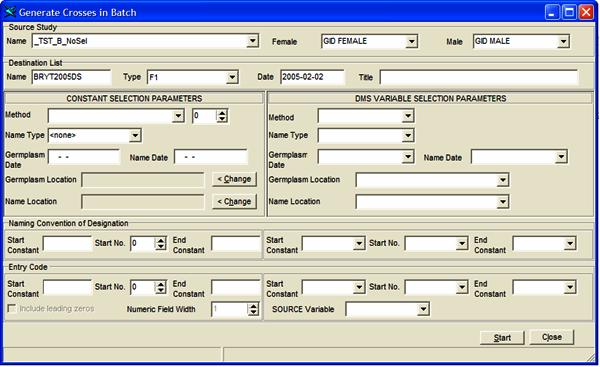Click Naming Convention constant End Constant field
Viewport: 600px width, 367px height.
[x=235, y=244]
